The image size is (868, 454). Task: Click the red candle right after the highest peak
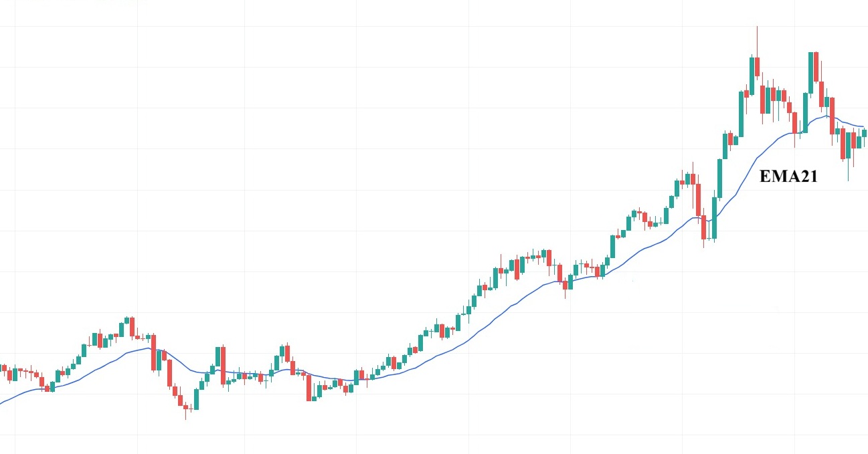tap(757, 67)
